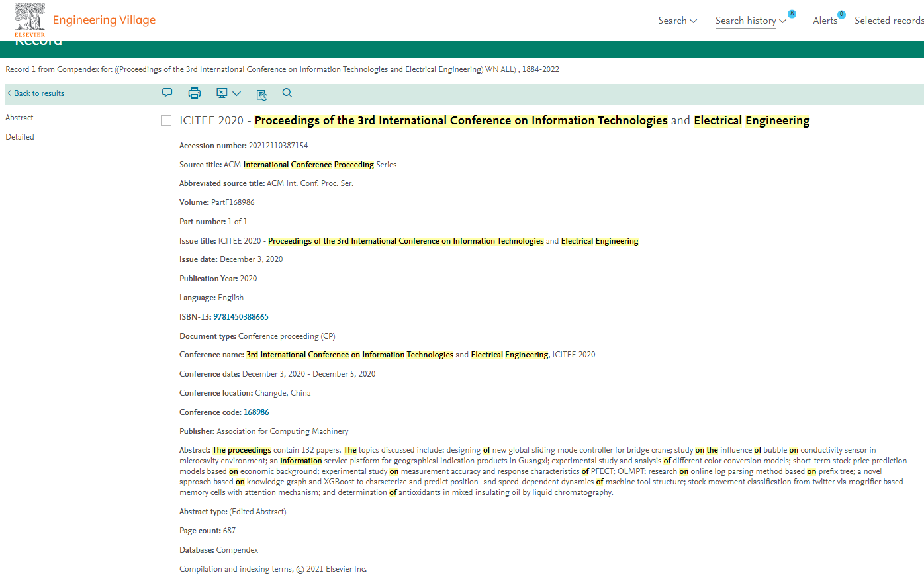Click the publisher Association for Computing Machinery
This screenshot has width=924, height=585.
283,431
